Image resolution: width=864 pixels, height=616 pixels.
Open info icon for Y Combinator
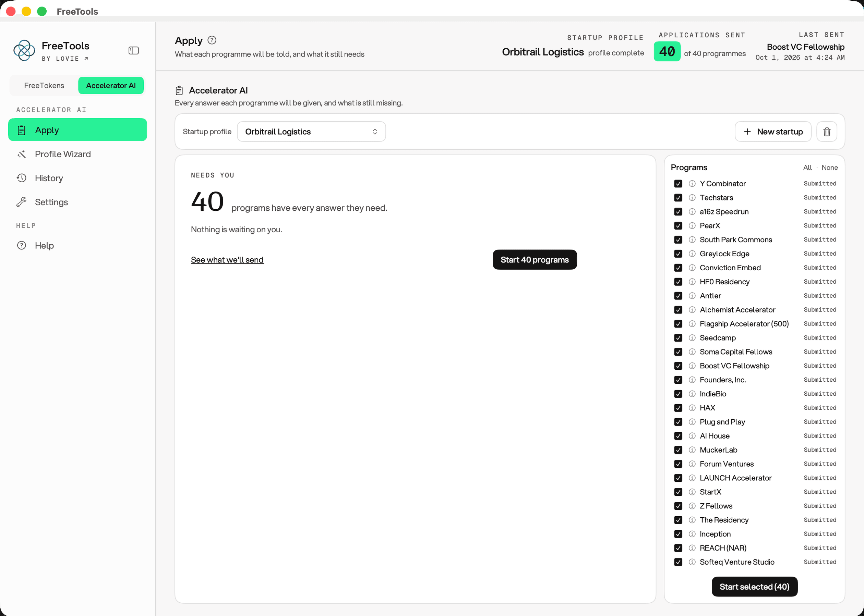pos(692,184)
